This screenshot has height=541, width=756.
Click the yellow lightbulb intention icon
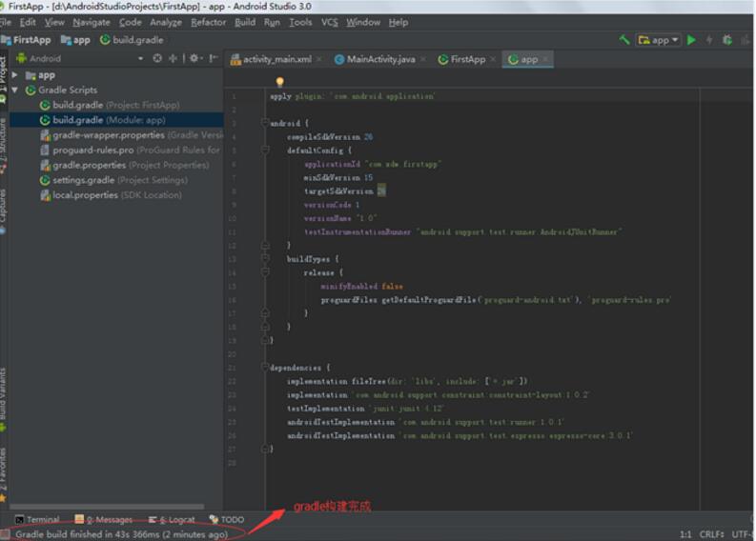279,81
